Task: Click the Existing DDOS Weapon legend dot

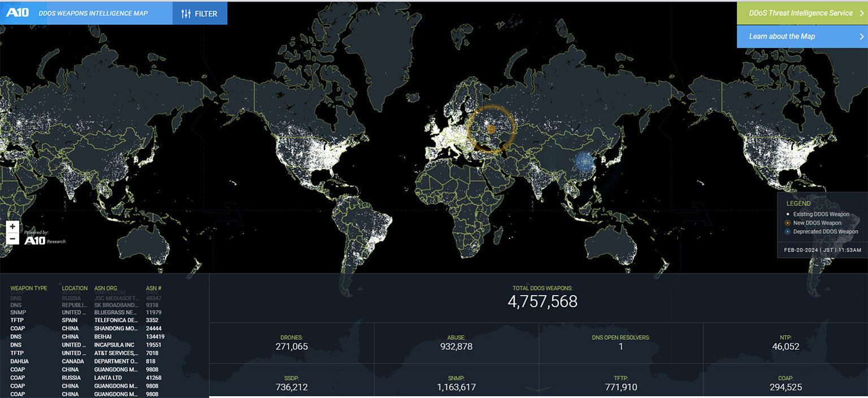Action: click(788, 215)
